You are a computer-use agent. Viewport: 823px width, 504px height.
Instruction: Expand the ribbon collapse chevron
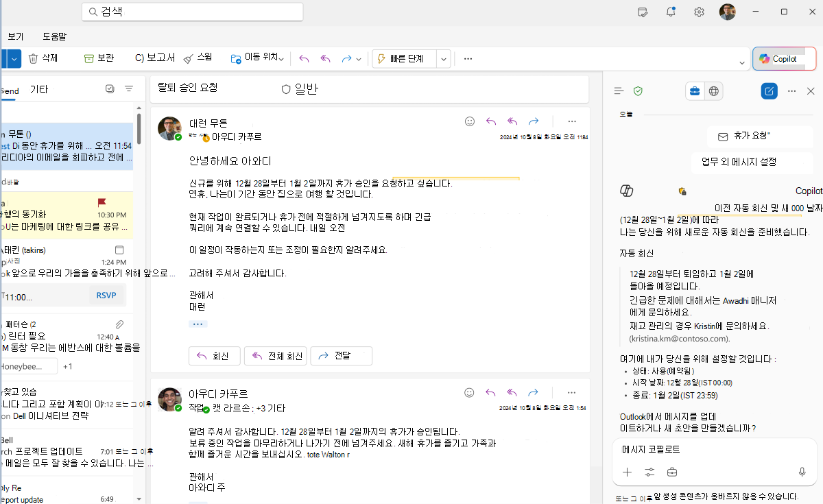click(742, 63)
